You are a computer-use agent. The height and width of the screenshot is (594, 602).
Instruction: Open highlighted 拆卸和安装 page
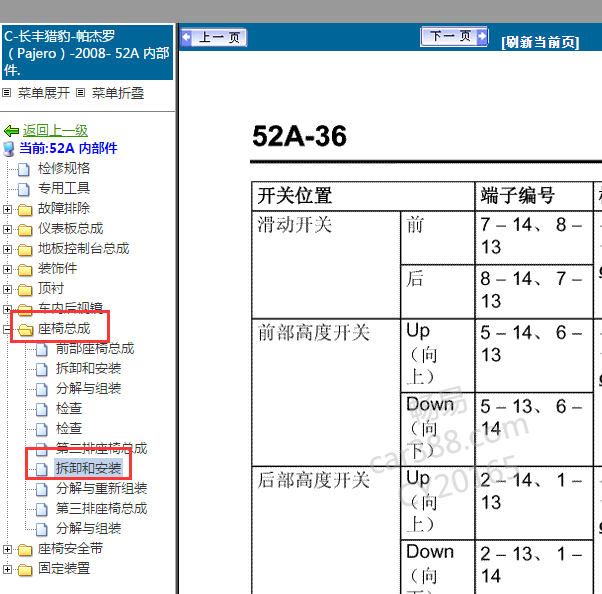(x=88, y=468)
